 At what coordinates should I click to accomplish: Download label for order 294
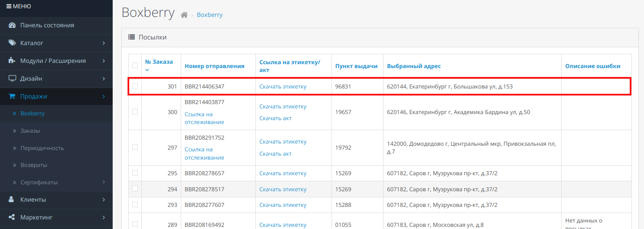click(x=283, y=189)
